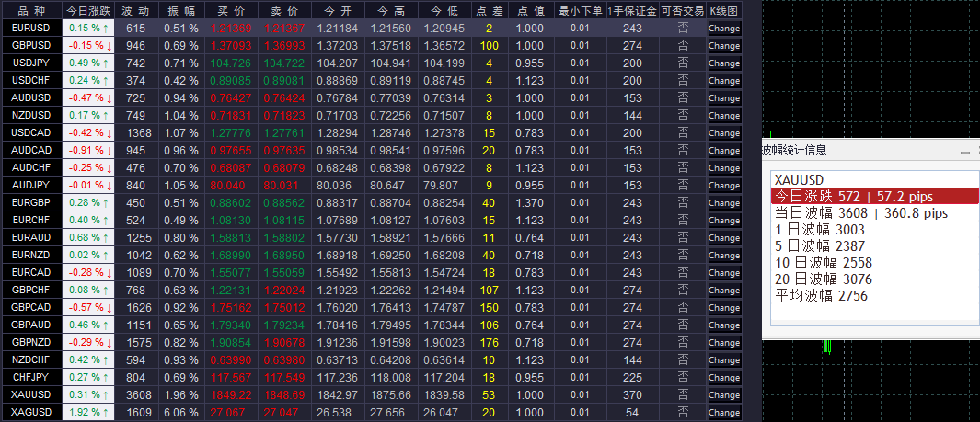Select the NZDUSD symbol cell
The image size is (980, 422).
pyautogui.click(x=31, y=116)
